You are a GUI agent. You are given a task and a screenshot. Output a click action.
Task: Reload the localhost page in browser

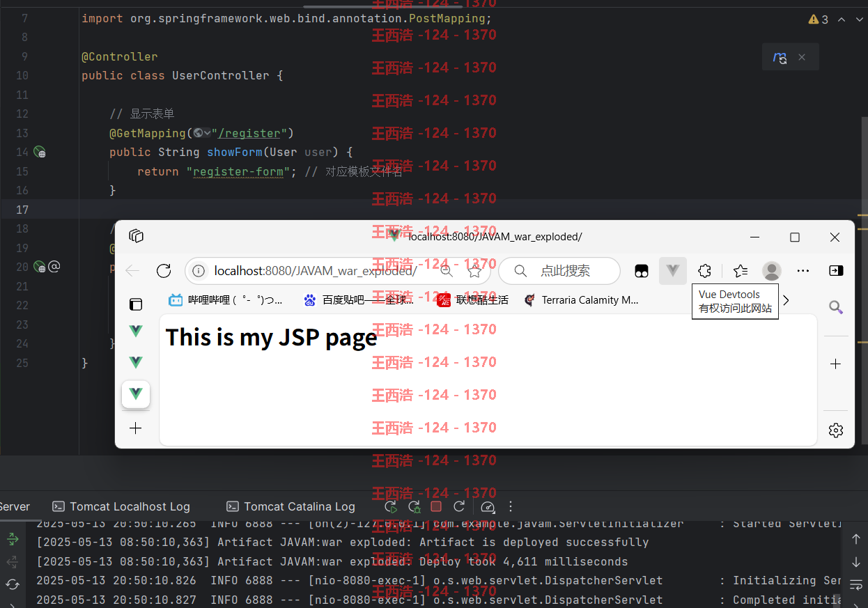coord(164,271)
